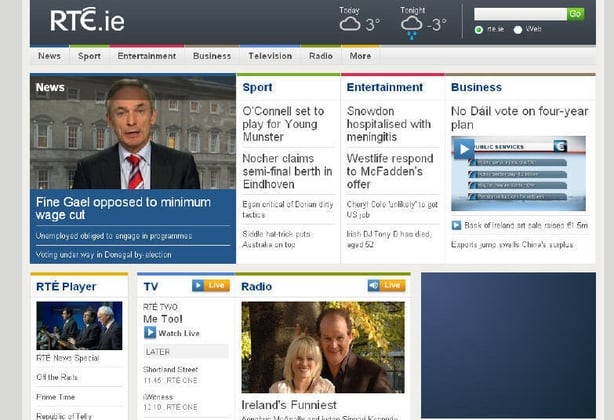Open Me Too! programme on RTÉ Two
This screenshot has width=614, height=420.
tap(163, 319)
